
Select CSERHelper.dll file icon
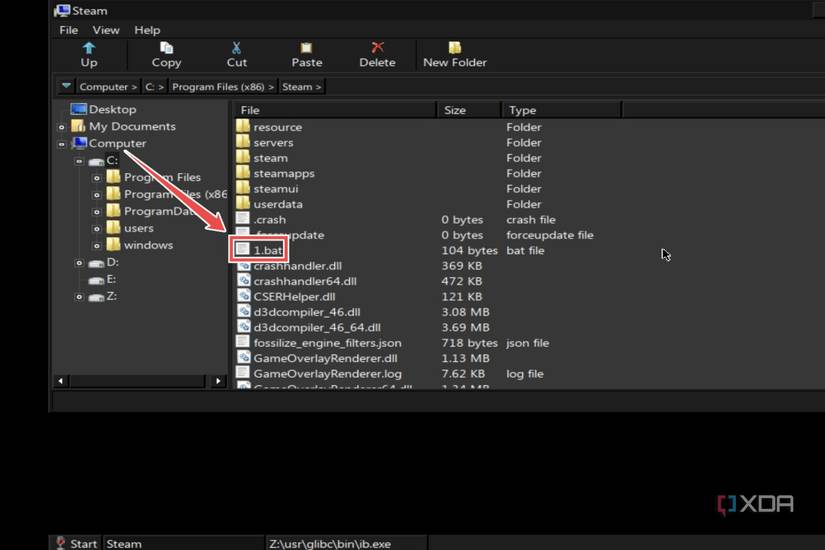(244, 295)
